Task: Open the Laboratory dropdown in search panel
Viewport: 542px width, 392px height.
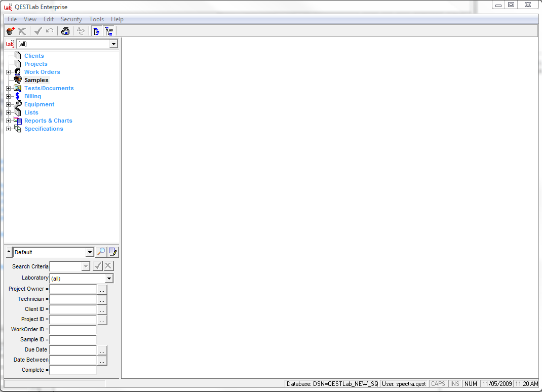Action: (x=109, y=279)
